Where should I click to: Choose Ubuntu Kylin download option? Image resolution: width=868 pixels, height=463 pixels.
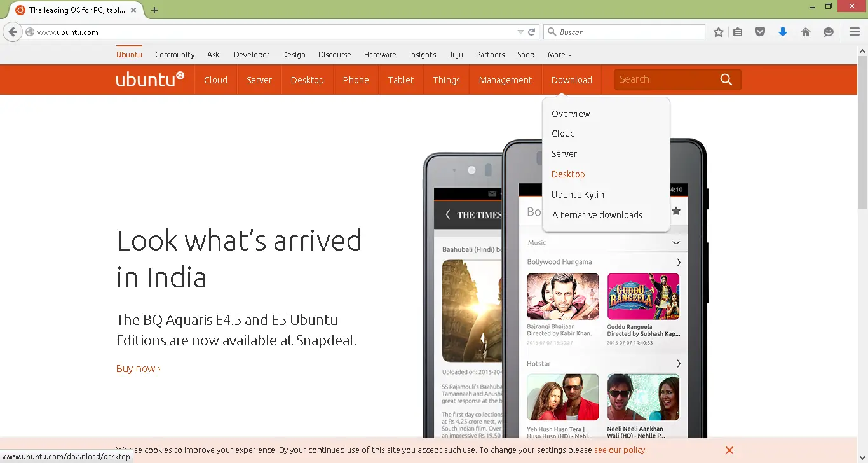pyautogui.click(x=578, y=195)
